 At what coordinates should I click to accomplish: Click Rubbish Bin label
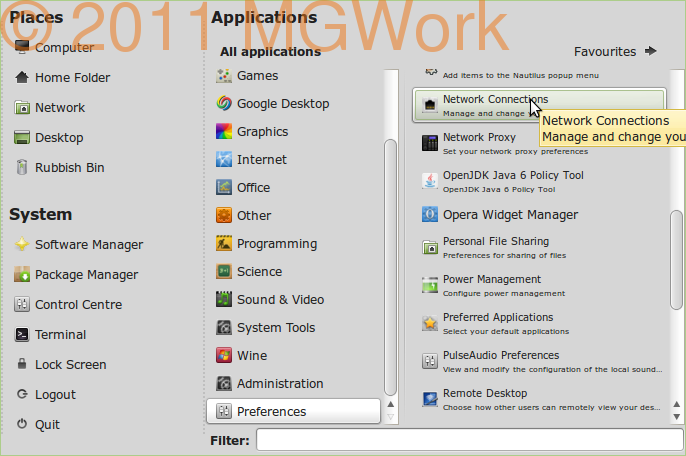point(70,167)
